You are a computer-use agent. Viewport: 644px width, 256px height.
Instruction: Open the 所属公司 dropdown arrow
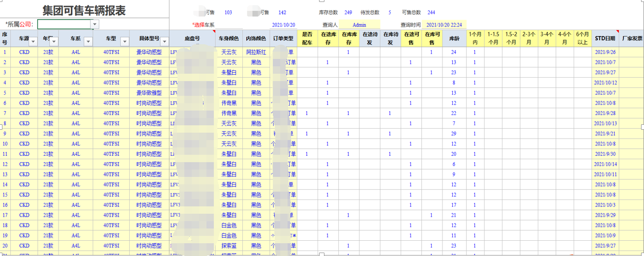(95, 25)
